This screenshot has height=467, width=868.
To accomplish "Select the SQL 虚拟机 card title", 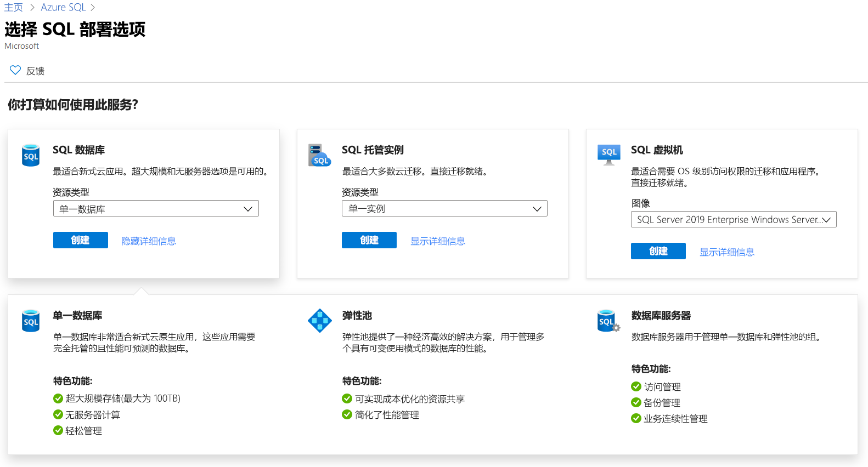I will click(x=657, y=150).
